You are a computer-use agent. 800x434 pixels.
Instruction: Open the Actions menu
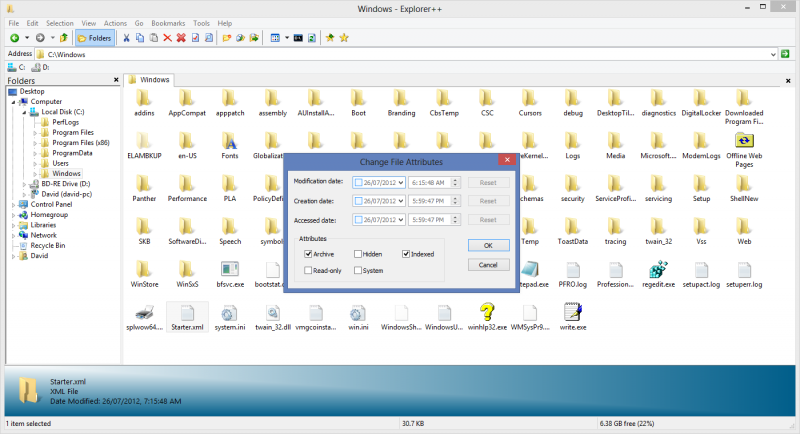pos(115,23)
